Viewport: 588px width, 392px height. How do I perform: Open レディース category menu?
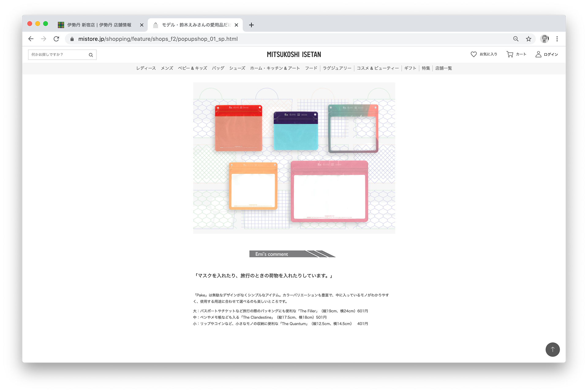(146, 68)
